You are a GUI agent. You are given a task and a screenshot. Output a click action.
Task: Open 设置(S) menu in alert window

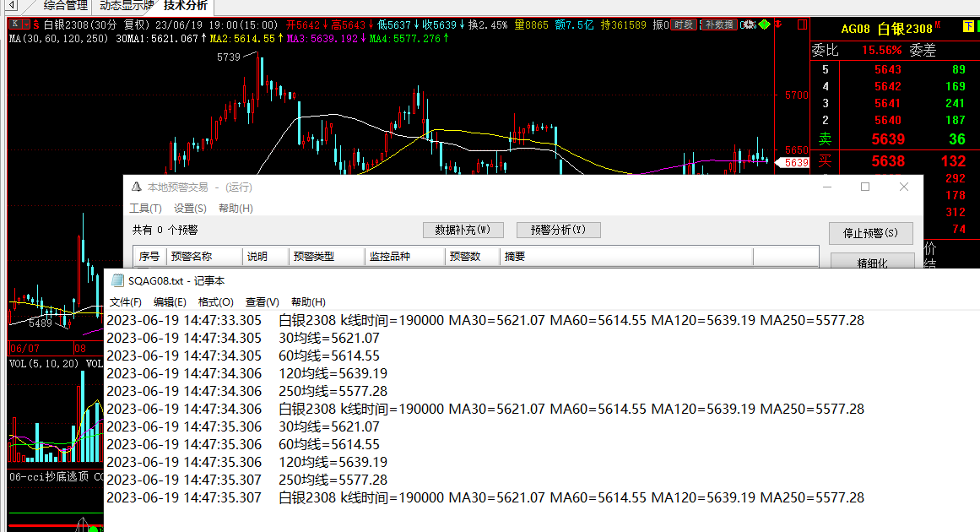tap(190, 209)
